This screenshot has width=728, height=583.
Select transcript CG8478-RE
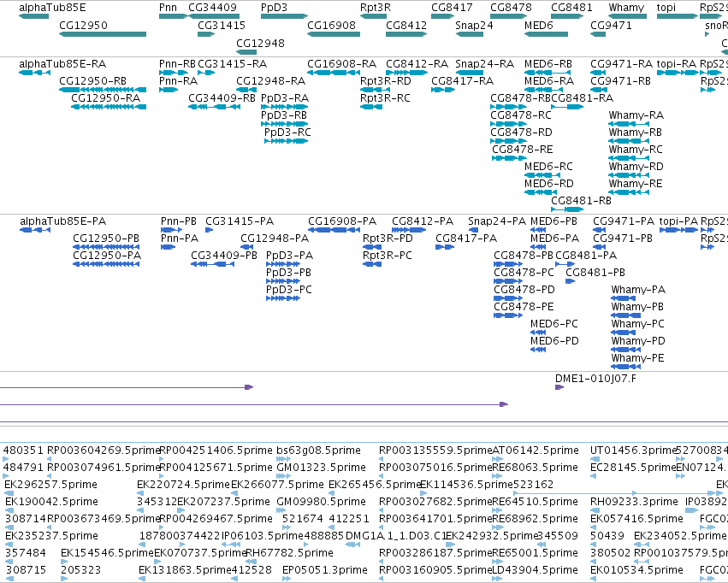[x=523, y=150]
